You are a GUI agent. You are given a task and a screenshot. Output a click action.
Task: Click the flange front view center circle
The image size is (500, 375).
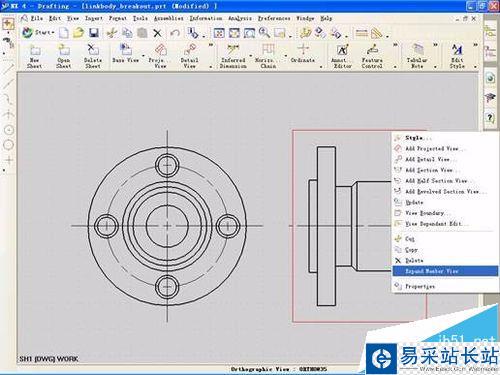point(167,226)
